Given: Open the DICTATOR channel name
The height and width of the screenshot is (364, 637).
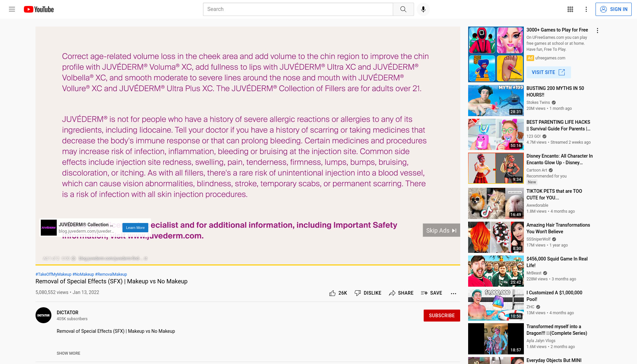Looking at the screenshot, I should (68, 313).
